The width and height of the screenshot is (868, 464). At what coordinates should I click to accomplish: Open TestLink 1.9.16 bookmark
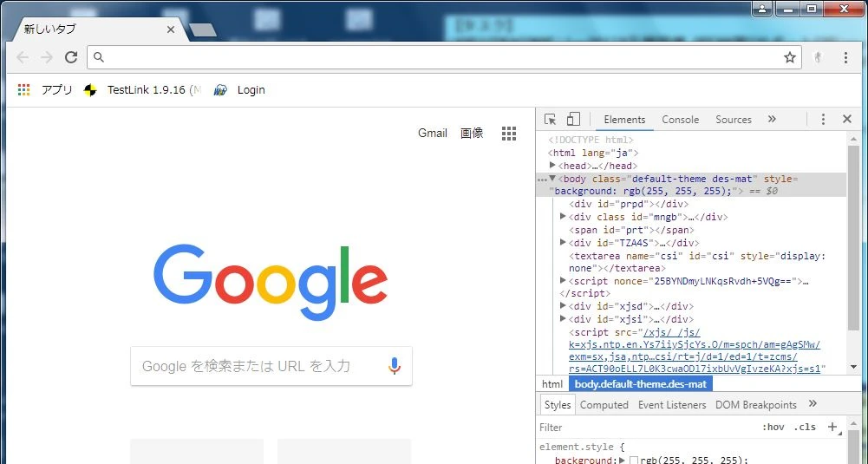pos(141,89)
